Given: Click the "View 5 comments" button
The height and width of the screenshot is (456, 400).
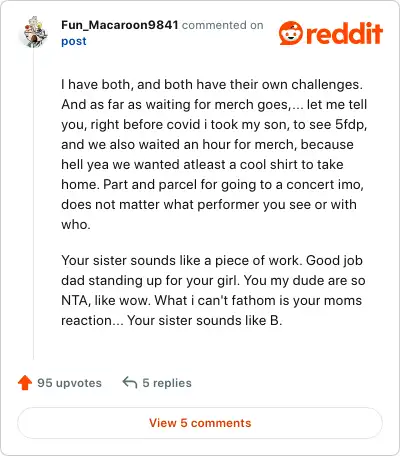Looking at the screenshot, I should [200, 423].
